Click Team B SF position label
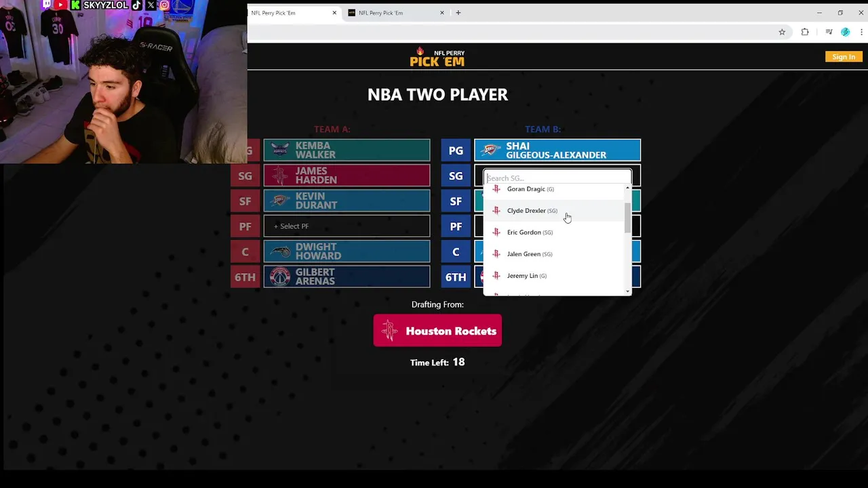Viewport: 868px width, 488px height. [456, 201]
